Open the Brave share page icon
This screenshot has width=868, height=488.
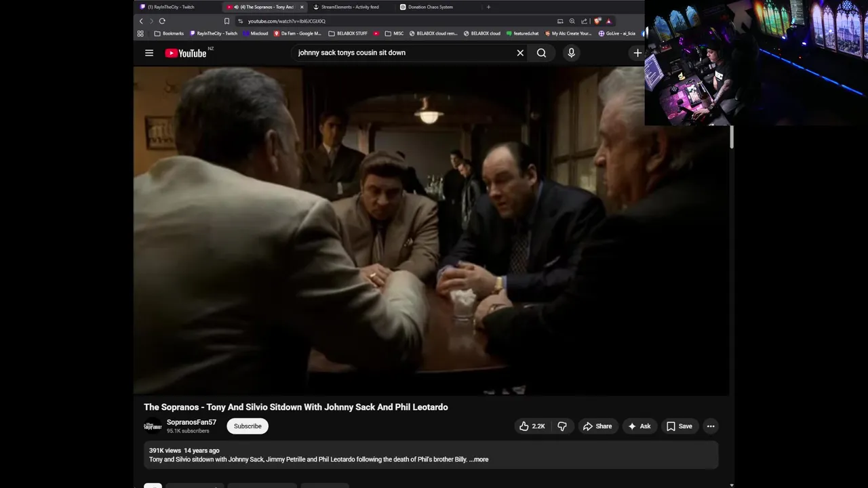[x=584, y=21]
